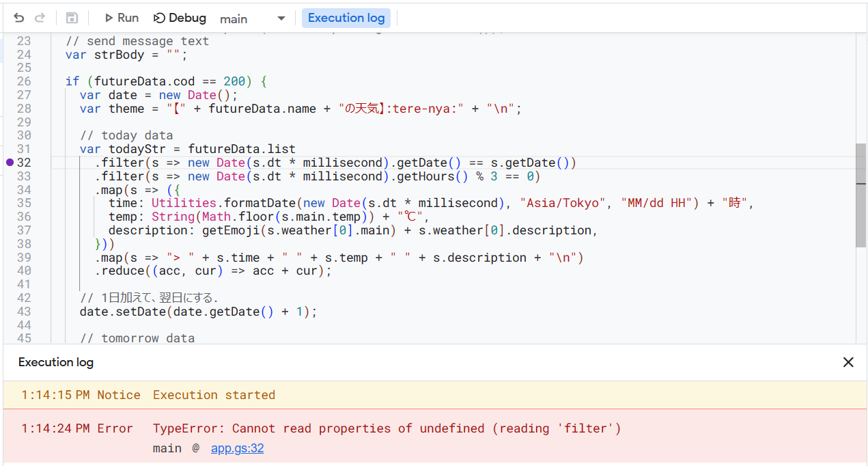Toggle the Execution log toolbar button
The height and width of the screenshot is (466, 868).
pyautogui.click(x=346, y=18)
